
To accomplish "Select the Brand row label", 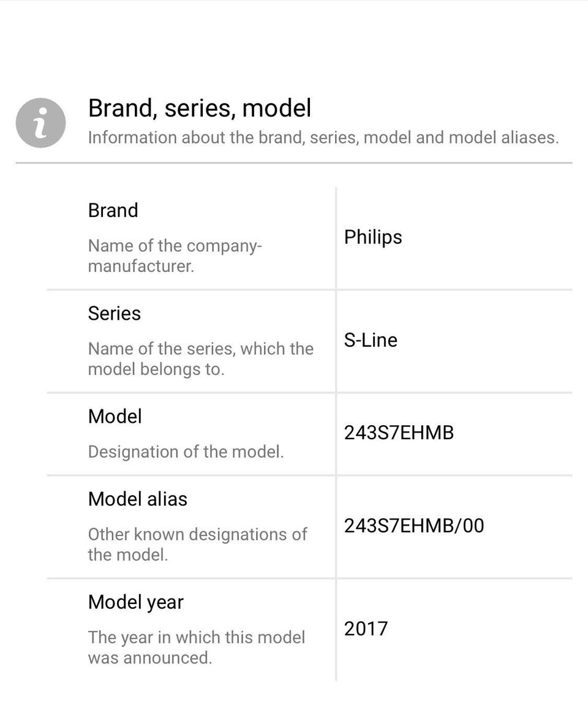I will (x=113, y=211).
